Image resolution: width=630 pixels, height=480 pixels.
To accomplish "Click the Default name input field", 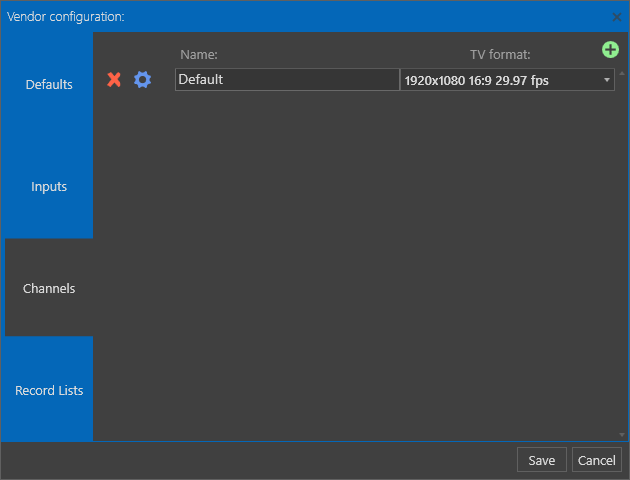I will pyautogui.click(x=287, y=80).
